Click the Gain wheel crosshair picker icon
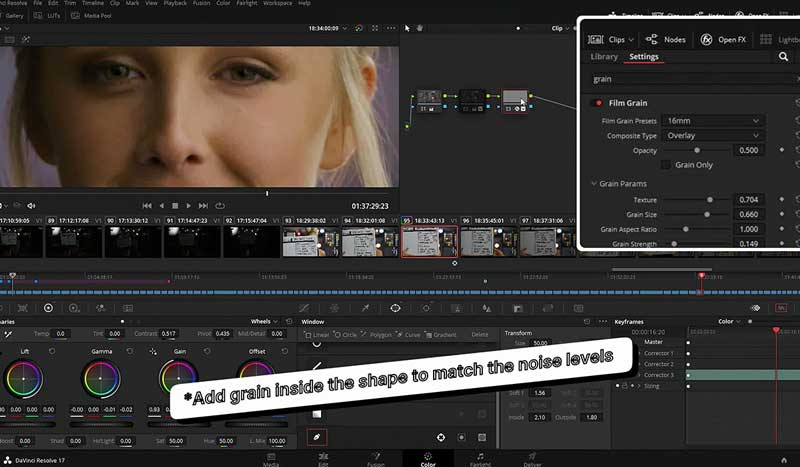The height and width of the screenshot is (467, 800). (153, 351)
